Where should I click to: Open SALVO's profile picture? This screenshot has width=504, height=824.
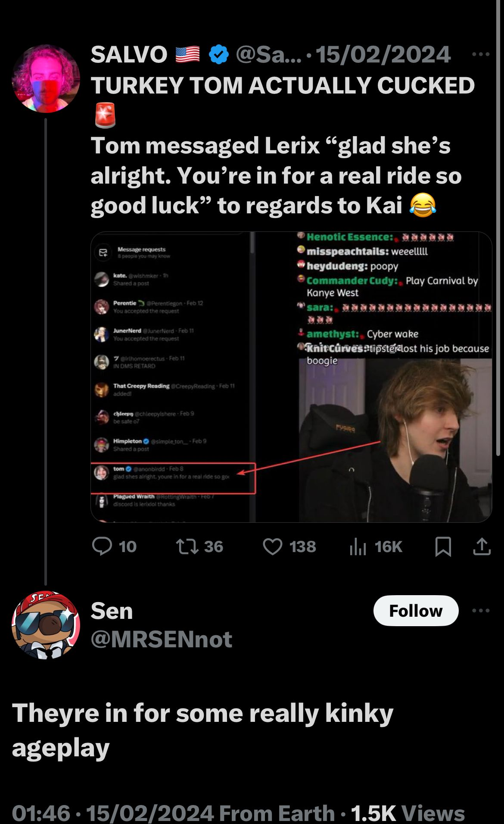pyautogui.click(x=46, y=78)
